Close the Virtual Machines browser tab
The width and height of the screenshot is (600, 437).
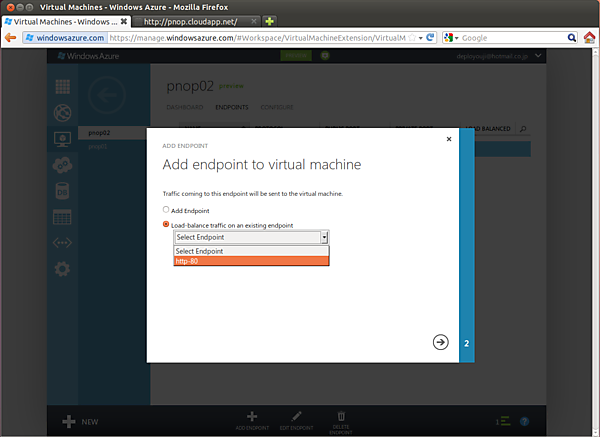coord(124,21)
